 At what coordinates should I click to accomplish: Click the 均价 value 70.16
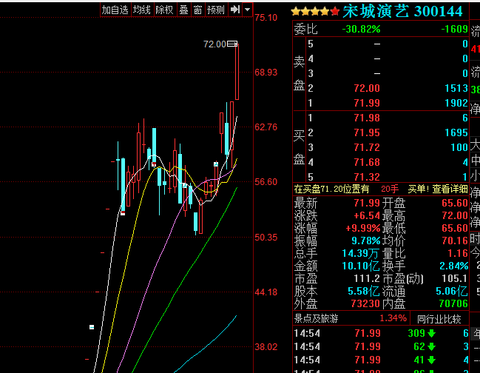pos(455,241)
